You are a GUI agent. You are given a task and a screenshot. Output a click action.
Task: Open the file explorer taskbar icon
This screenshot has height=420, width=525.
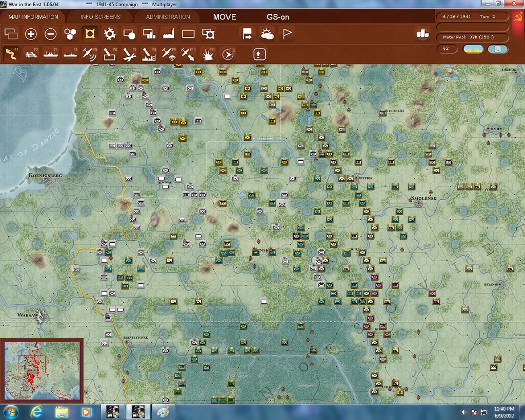point(62,412)
